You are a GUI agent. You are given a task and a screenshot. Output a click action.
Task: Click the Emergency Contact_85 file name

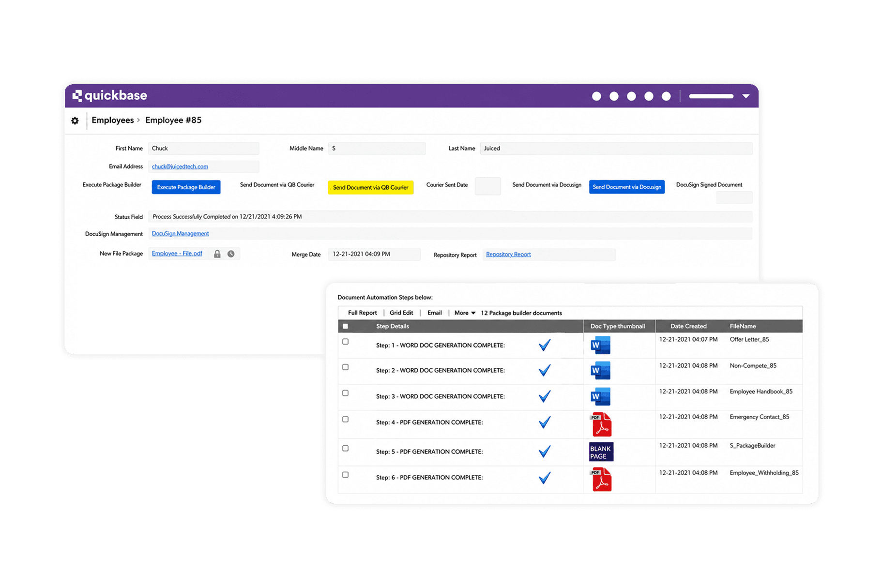(x=759, y=417)
